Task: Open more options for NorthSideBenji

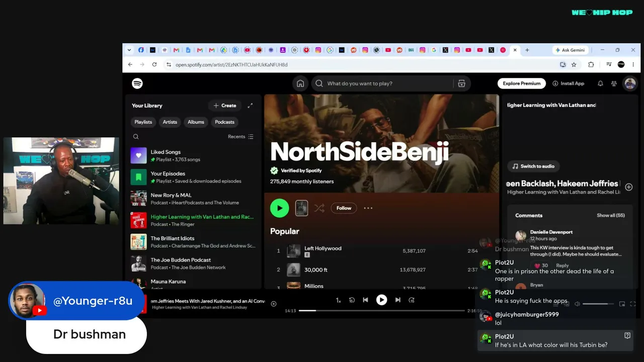Action: (x=368, y=208)
